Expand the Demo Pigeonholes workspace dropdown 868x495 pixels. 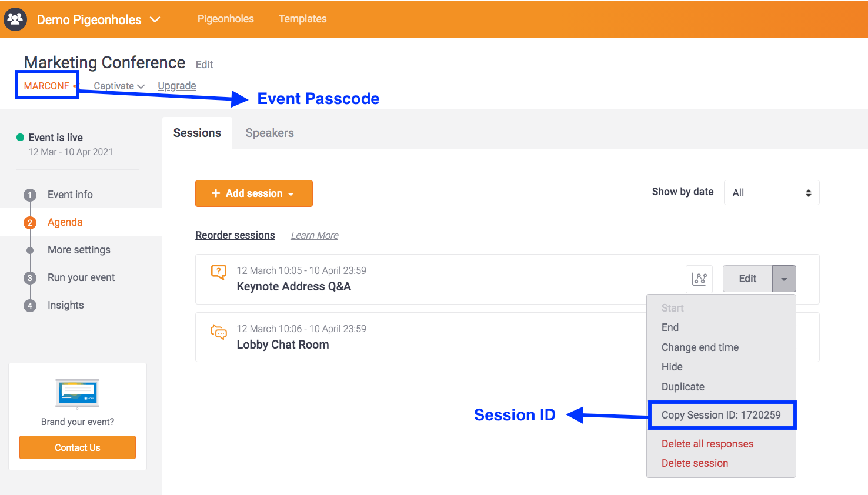(155, 19)
